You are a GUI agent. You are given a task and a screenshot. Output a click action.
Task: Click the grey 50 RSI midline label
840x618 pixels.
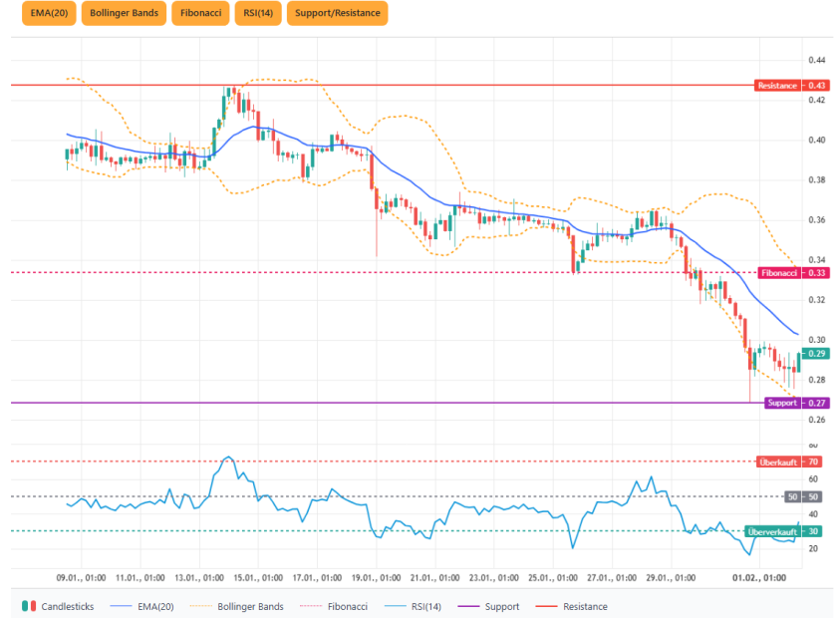[804, 496]
